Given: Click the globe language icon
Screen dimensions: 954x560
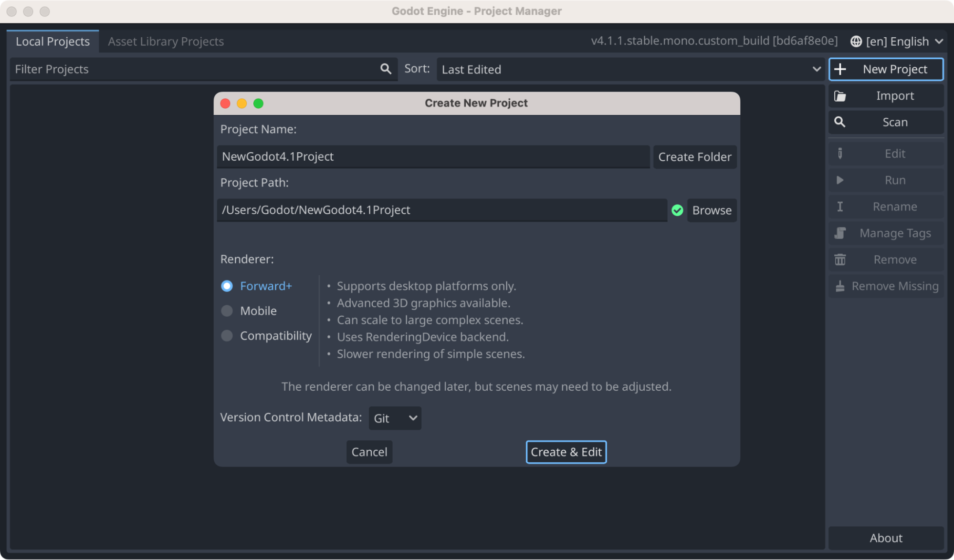Looking at the screenshot, I should [856, 41].
